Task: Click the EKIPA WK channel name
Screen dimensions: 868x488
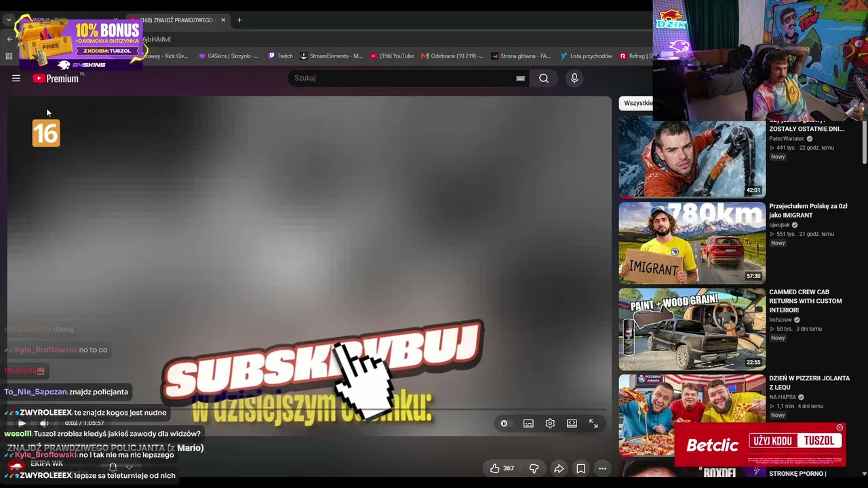Action: click(47, 464)
